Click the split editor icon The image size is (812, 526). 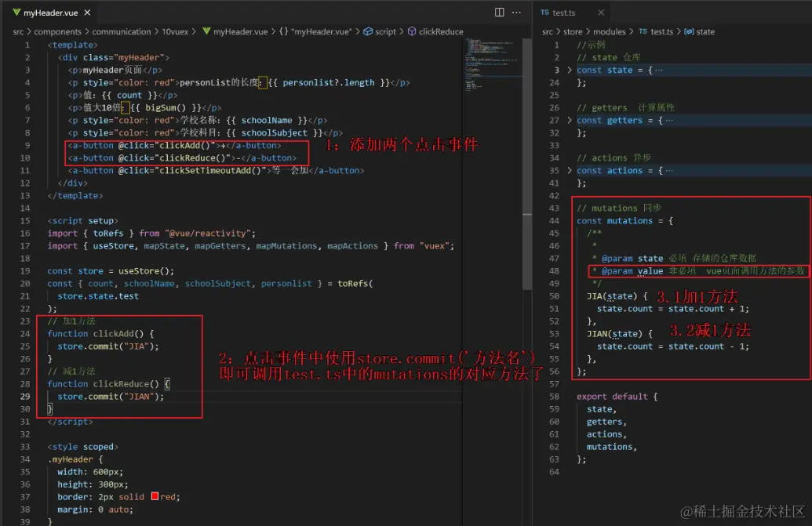499,12
